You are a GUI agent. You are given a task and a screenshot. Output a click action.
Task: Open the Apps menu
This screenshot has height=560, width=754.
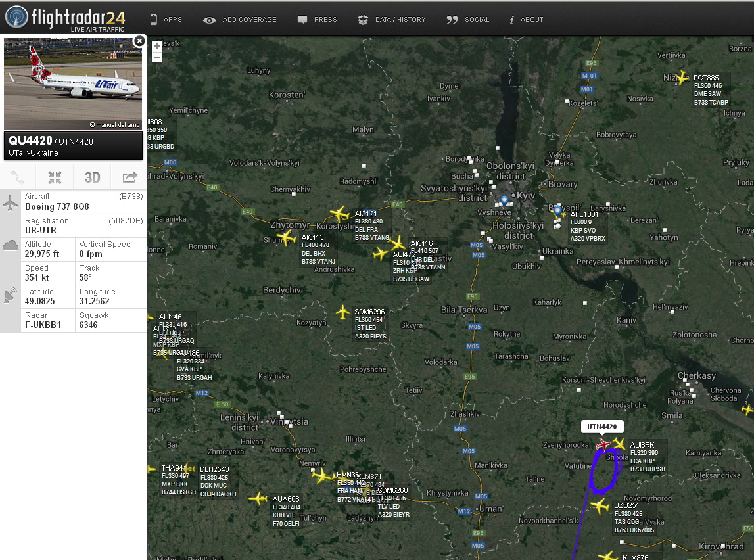(x=166, y=20)
